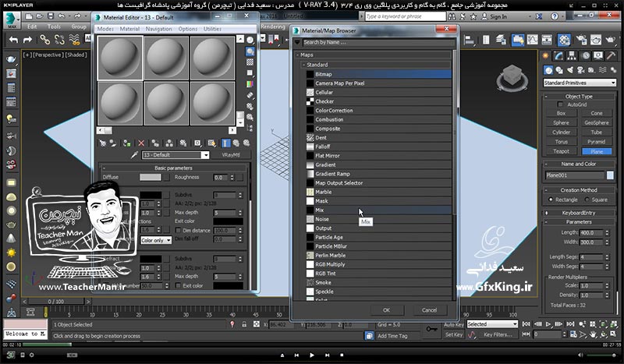The height and width of the screenshot is (364, 624).
Task: Open the Color only dropdown
Action: click(156, 240)
